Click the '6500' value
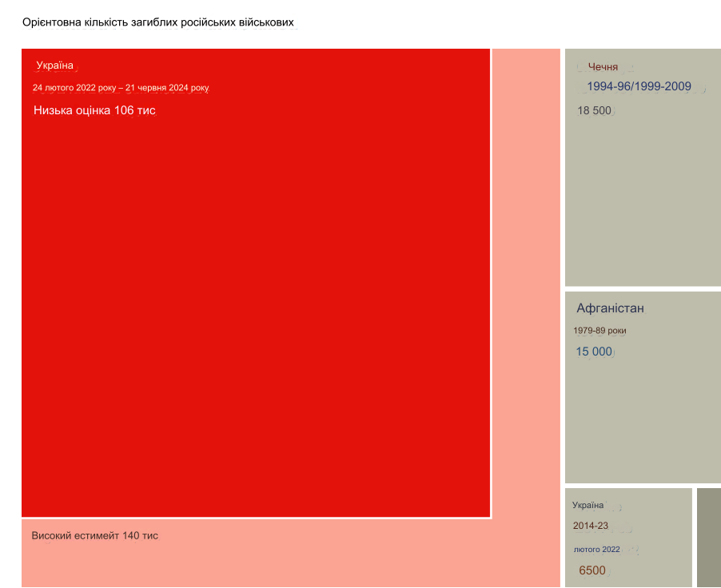Viewport: 721px width, 588px height. tap(592, 570)
